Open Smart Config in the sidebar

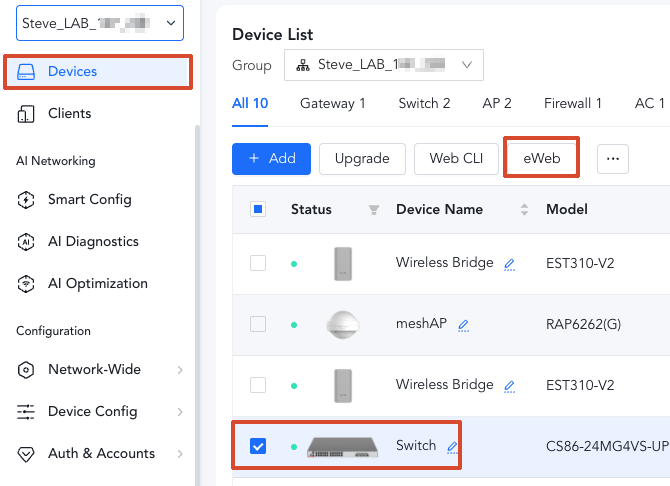(89, 199)
